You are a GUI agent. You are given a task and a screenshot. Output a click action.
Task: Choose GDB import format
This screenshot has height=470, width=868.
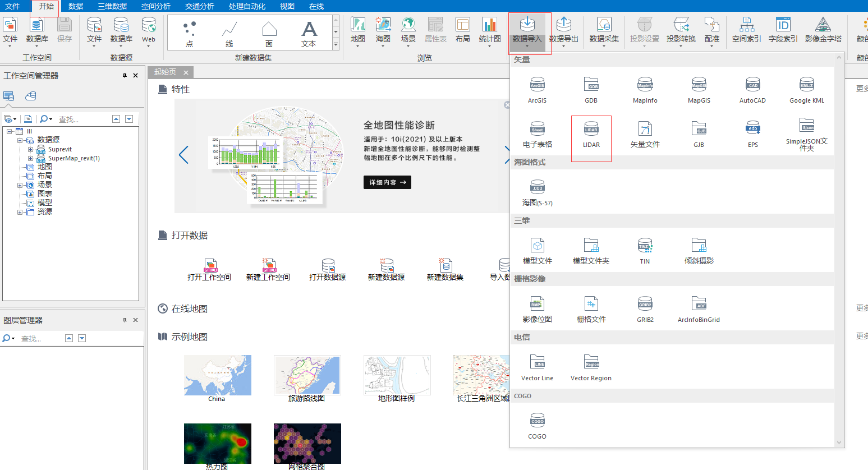pos(591,90)
